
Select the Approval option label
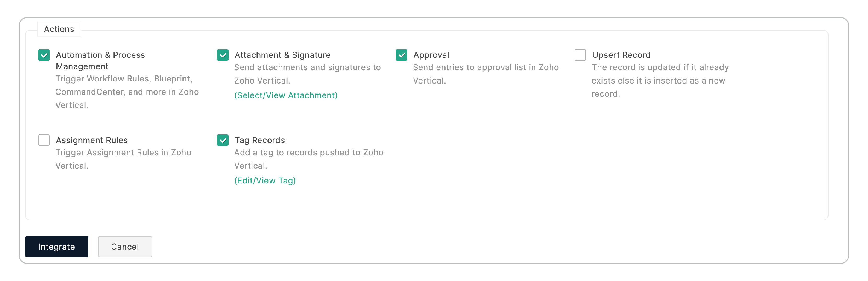[x=431, y=55]
